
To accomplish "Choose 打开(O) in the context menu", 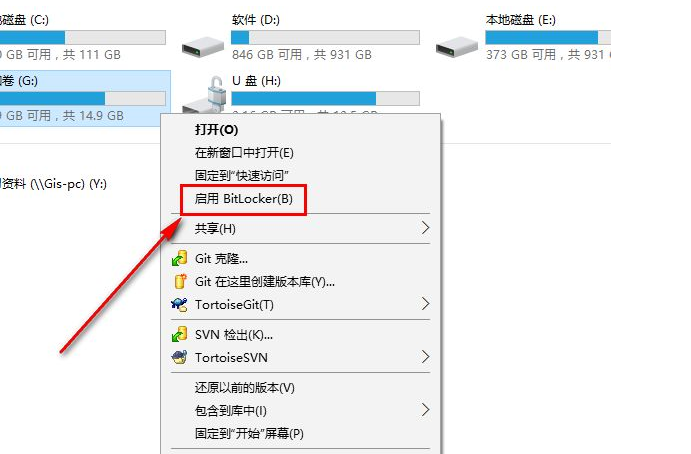I will [216, 130].
